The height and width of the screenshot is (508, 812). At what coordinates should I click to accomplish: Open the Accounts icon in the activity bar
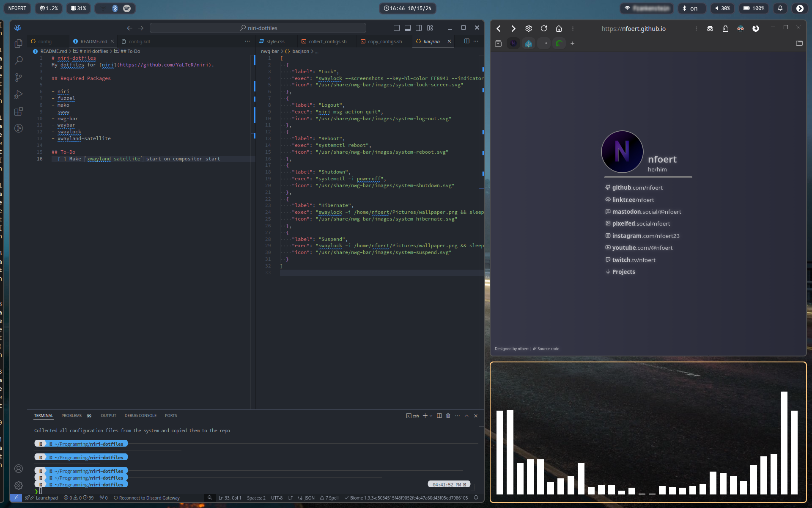[19, 469]
